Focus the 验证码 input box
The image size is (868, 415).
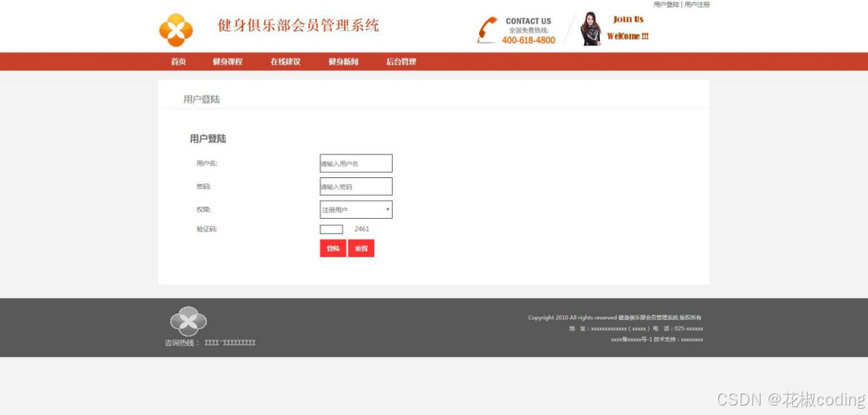331,229
